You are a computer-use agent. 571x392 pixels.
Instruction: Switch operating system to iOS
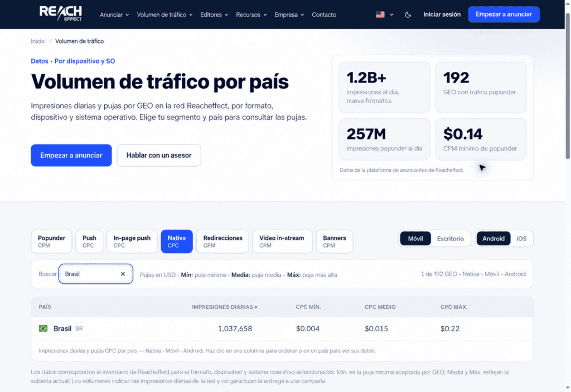click(521, 239)
